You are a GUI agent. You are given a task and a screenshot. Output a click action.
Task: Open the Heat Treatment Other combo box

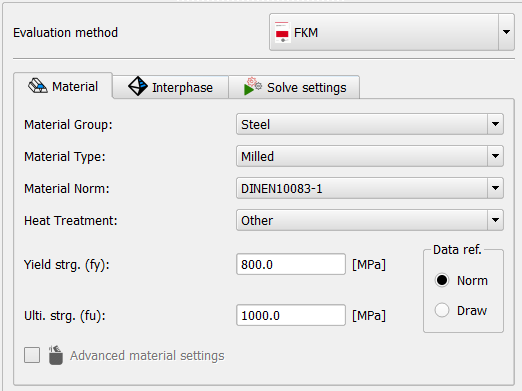370,220
